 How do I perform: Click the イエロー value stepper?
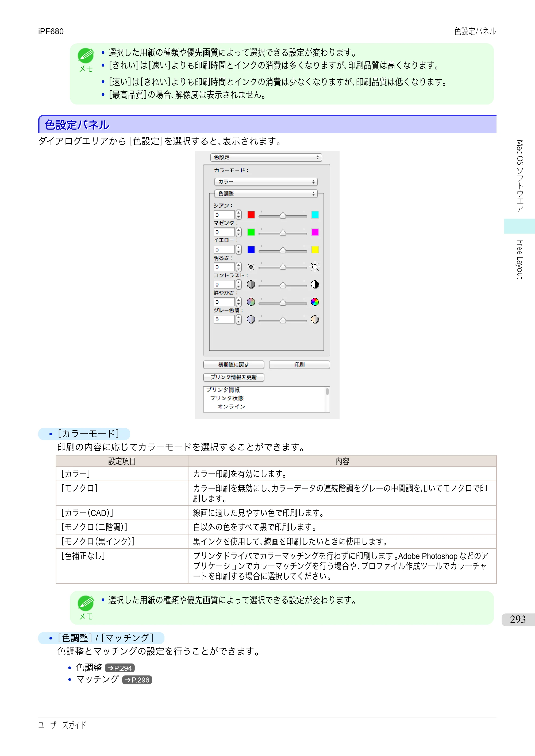coord(239,250)
